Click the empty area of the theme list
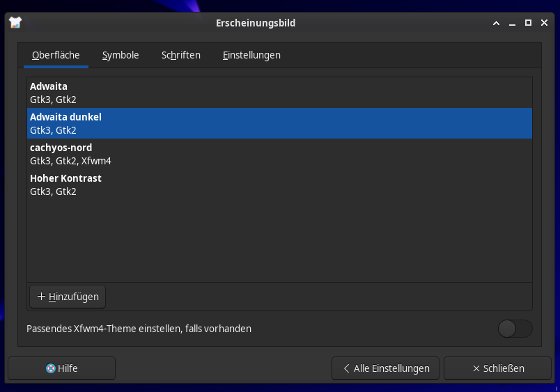Screen dimensions: 560x392 pyautogui.click(x=279, y=240)
